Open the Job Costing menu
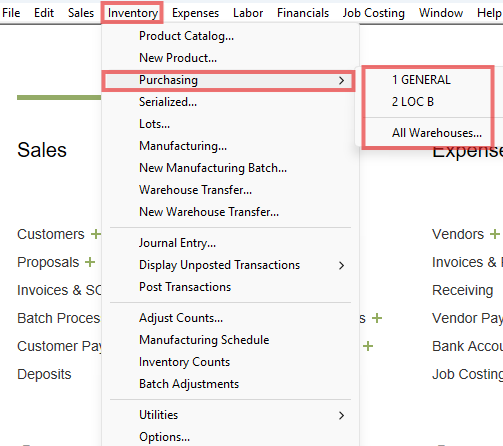This screenshot has height=446, width=503. pos(374,13)
